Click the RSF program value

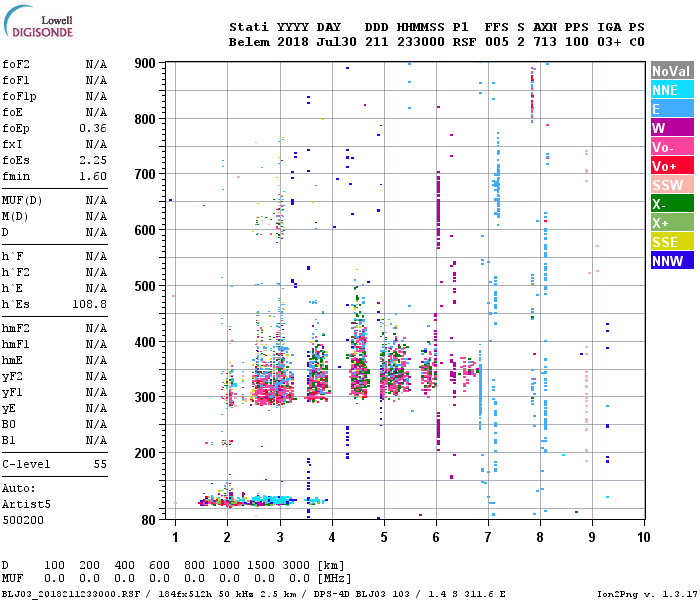(x=464, y=42)
